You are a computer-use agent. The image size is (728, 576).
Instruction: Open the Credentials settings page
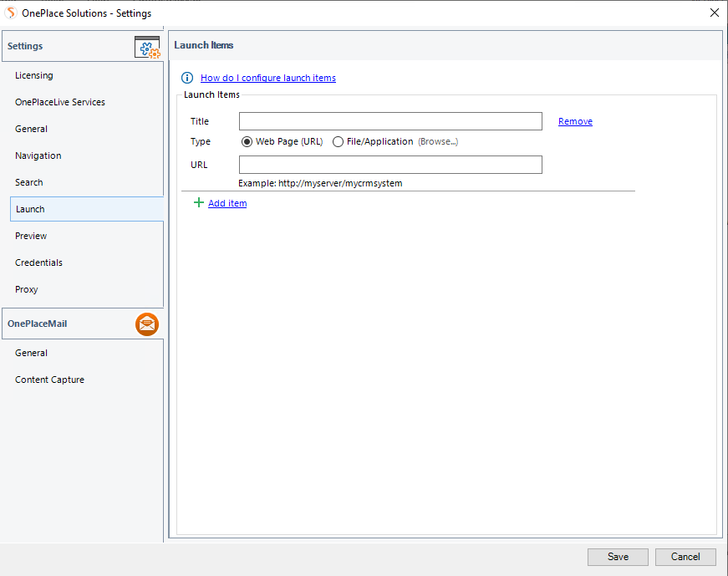point(38,263)
